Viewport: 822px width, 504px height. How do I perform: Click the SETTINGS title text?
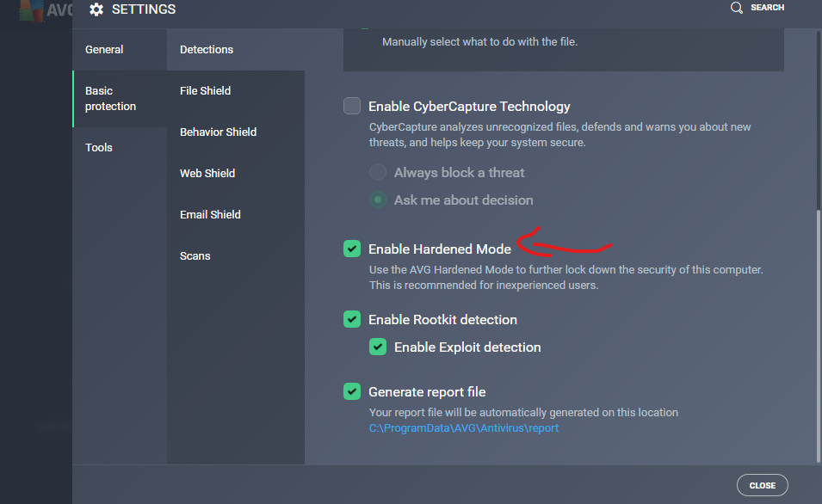tap(144, 9)
